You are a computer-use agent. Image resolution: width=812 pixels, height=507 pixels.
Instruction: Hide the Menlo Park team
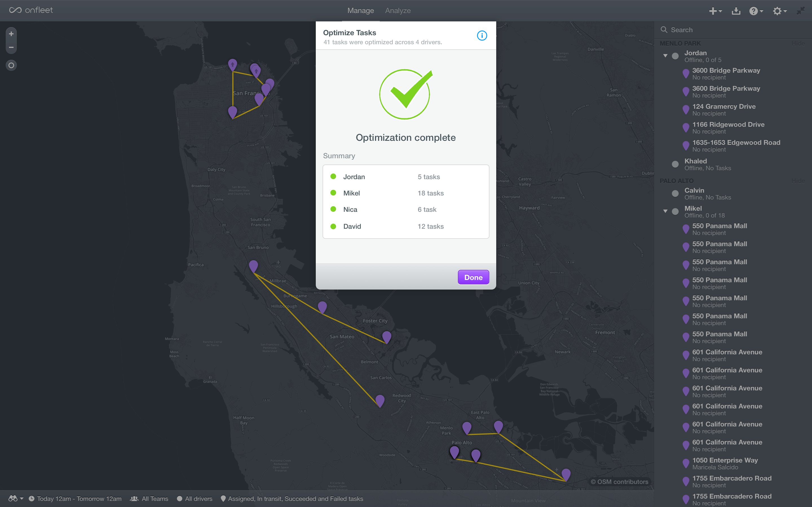(798, 44)
